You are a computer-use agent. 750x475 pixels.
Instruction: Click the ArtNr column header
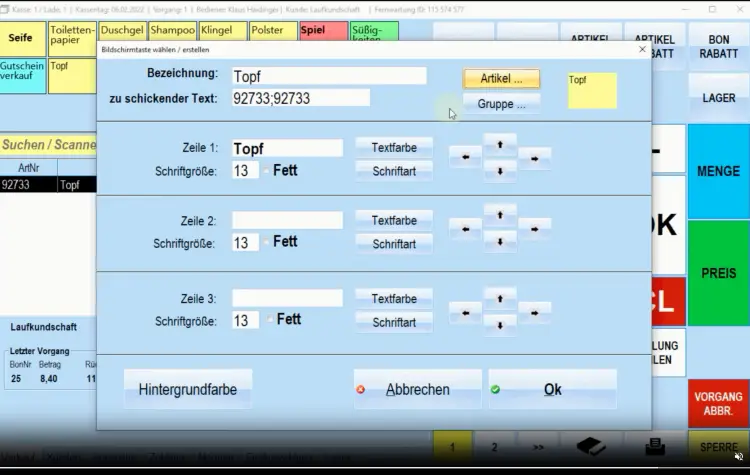click(29, 168)
